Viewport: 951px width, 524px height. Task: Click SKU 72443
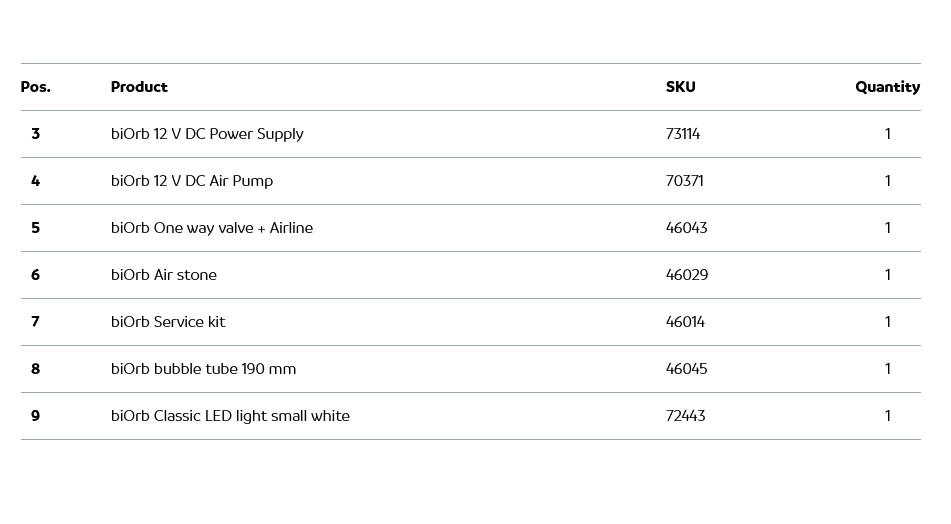685,416
